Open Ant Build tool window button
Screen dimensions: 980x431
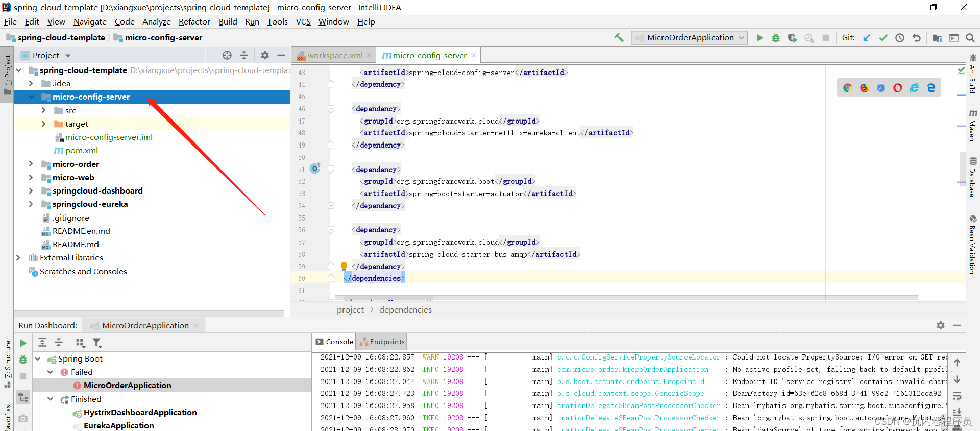pos(973,74)
